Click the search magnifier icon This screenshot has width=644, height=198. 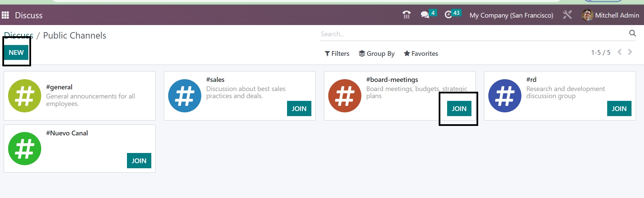633,33
